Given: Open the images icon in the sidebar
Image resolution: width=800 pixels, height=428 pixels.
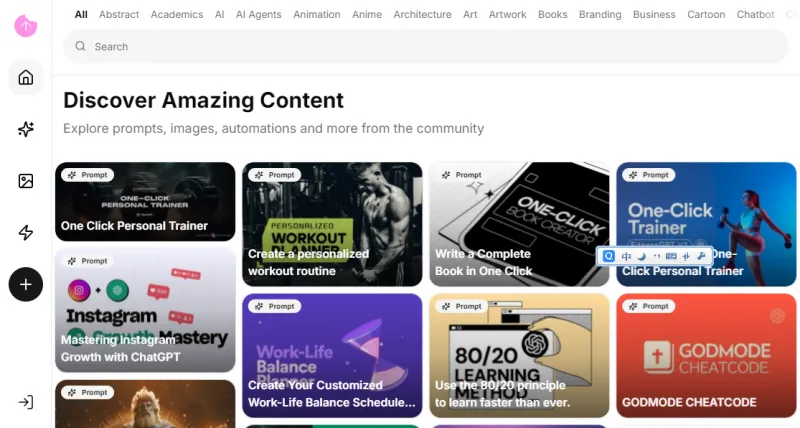Looking at the screenshot, I should (x=26, y=181).
